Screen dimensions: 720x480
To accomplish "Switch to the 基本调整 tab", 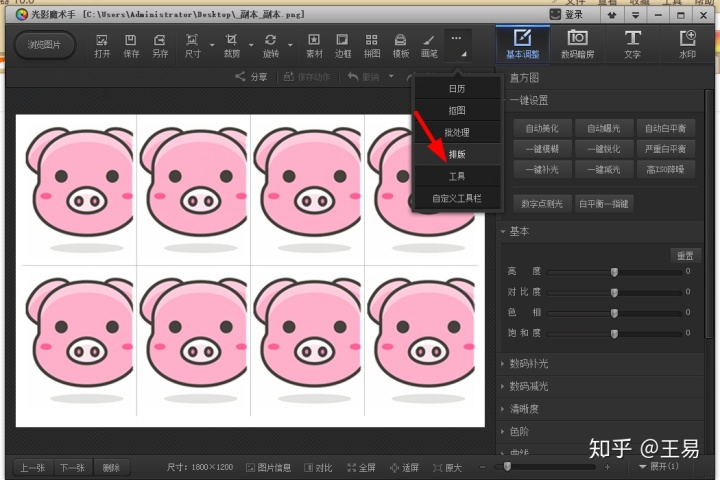I will pyautogui.click(x=523, y=44).
